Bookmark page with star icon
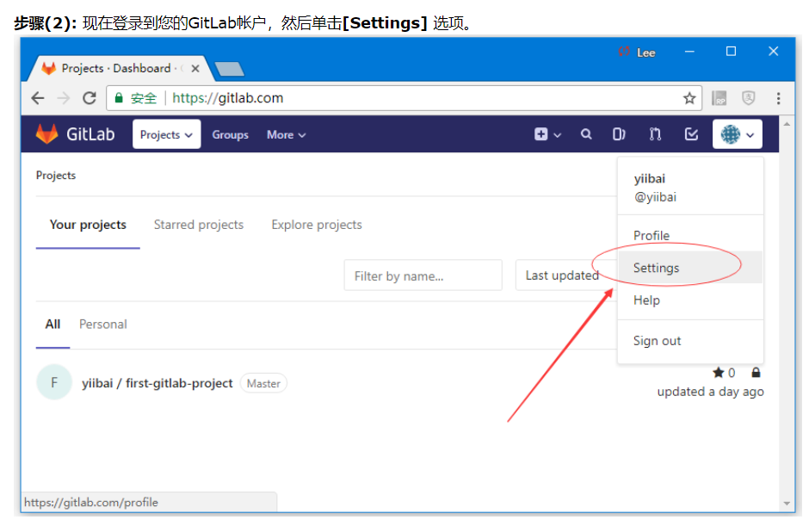 coord(689,98)
